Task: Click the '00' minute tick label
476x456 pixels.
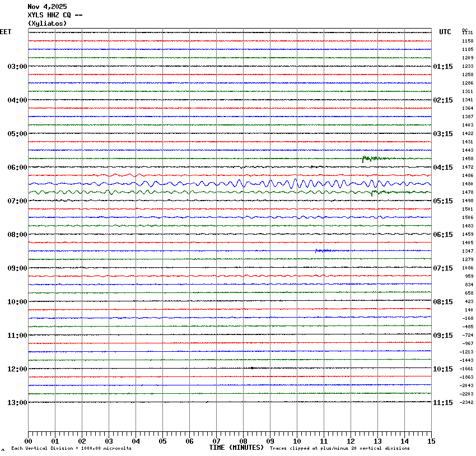Action: click(29, 441)
